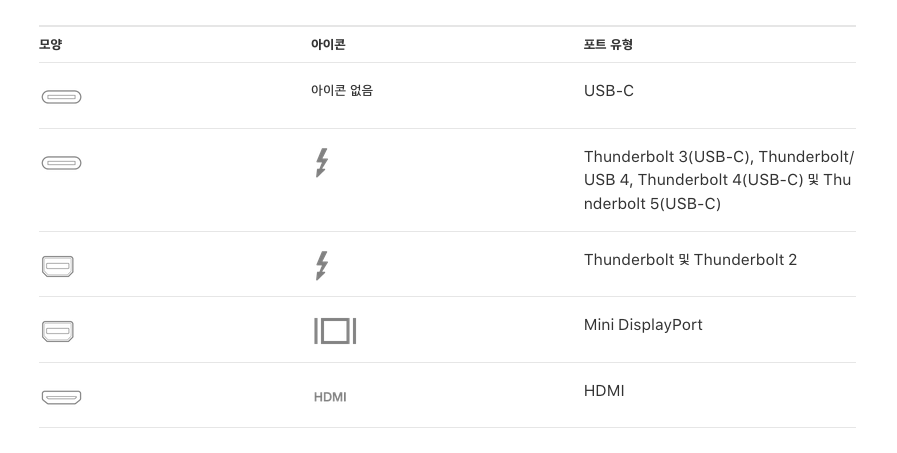Image resolution: width=897 pixels, height=453 pixels.
Task: Click the '아이콘 없음' text
Action: [342, 91]
